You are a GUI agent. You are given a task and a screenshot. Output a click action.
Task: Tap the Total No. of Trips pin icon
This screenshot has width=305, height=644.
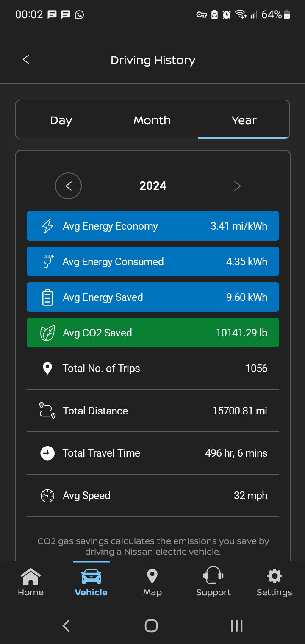[47, 368]
